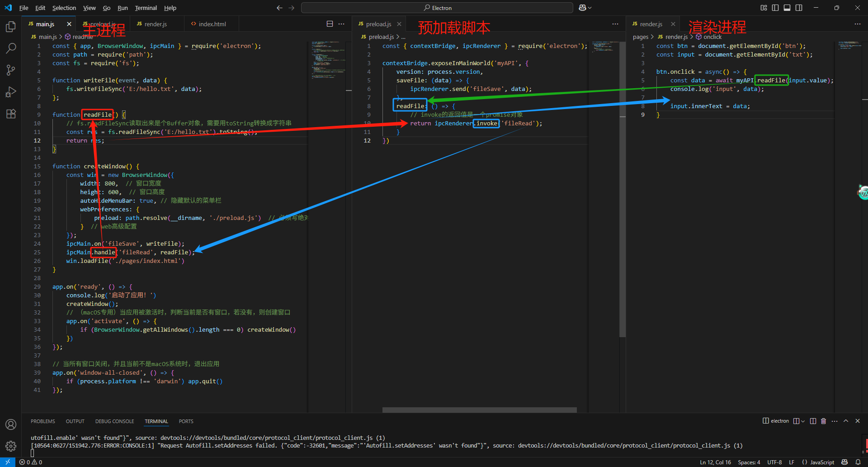
Task: Open Run and Debug view
Action: (11, 92)
